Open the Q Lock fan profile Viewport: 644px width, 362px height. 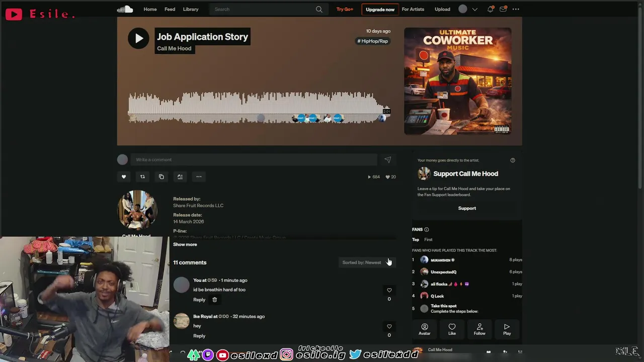[x=437, y=296]
